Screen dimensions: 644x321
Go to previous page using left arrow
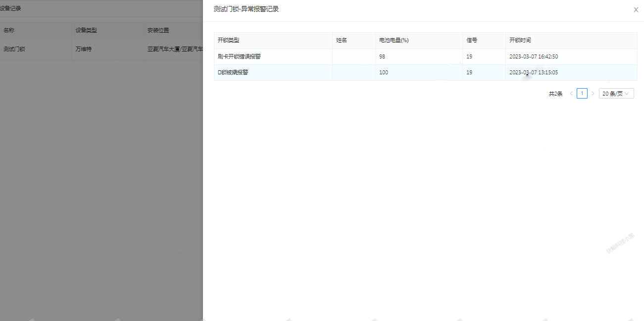coord(571,94)
